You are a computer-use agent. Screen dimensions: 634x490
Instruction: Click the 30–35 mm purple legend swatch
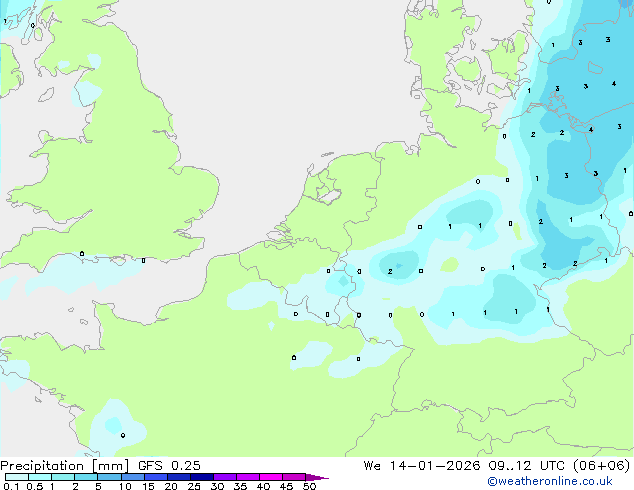(224, 477)
